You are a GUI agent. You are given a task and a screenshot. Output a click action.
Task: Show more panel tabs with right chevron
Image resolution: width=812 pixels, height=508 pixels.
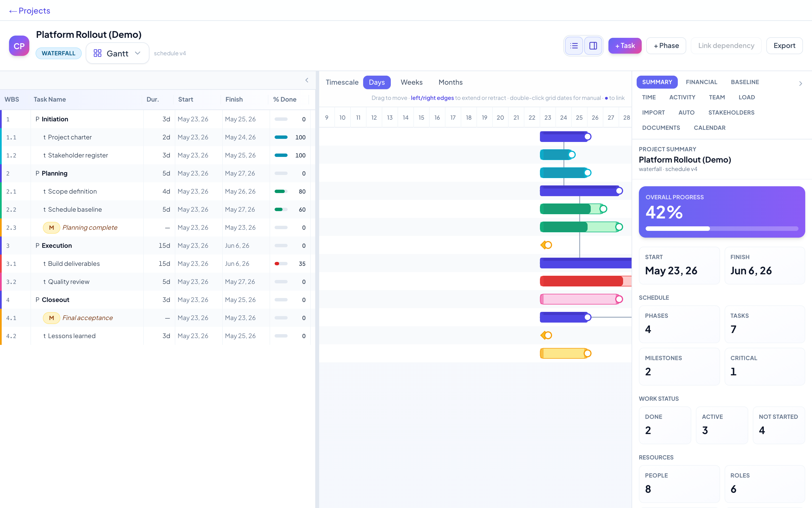click(801, 83)
